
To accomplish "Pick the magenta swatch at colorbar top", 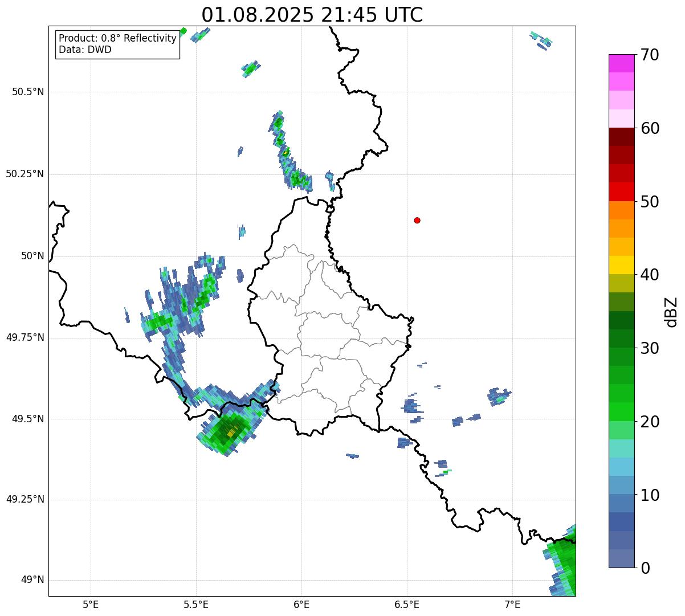I will point(621,63).
